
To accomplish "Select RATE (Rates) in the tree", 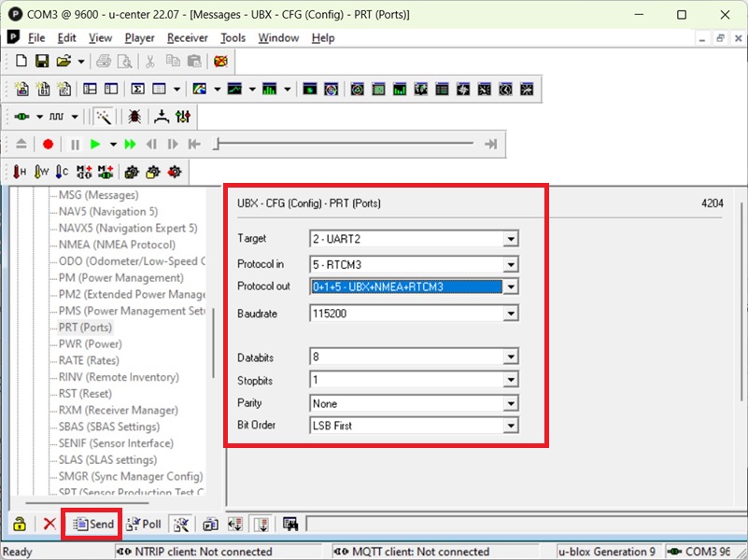I will pyautogui.click(x=89, y=361).
